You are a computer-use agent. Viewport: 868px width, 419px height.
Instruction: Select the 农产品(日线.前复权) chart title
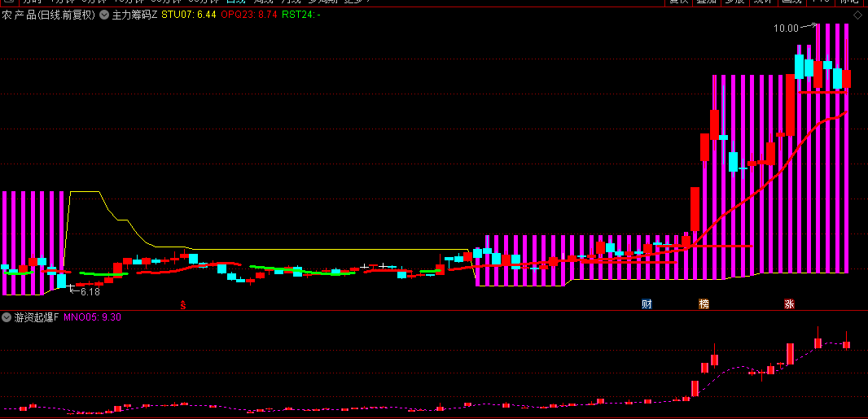point(49,15)
